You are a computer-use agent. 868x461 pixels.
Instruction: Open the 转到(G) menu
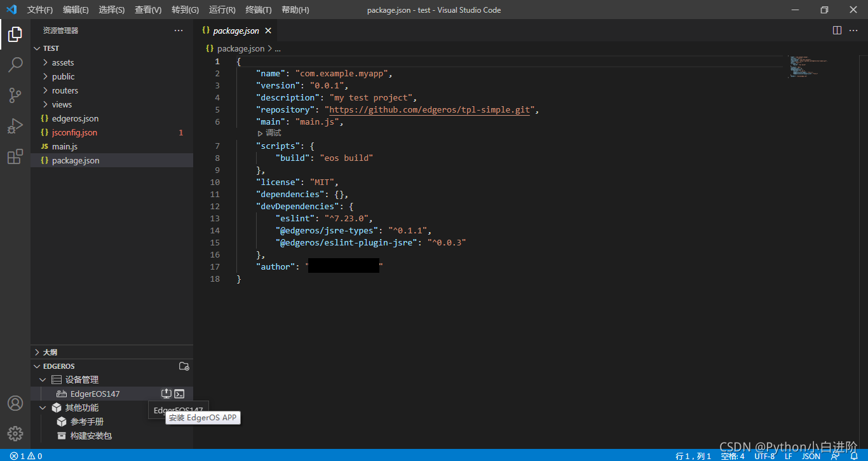185,10
